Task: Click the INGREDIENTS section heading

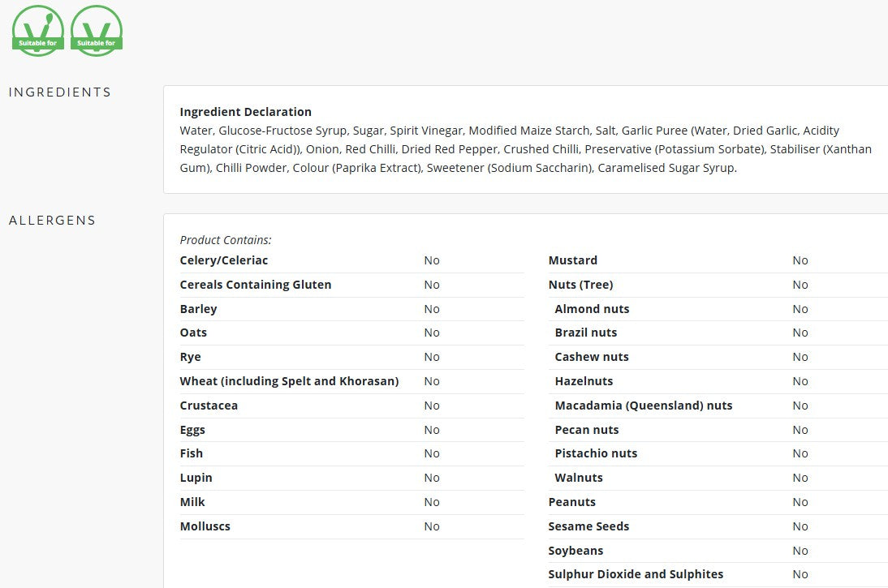Action: [60, 92]
